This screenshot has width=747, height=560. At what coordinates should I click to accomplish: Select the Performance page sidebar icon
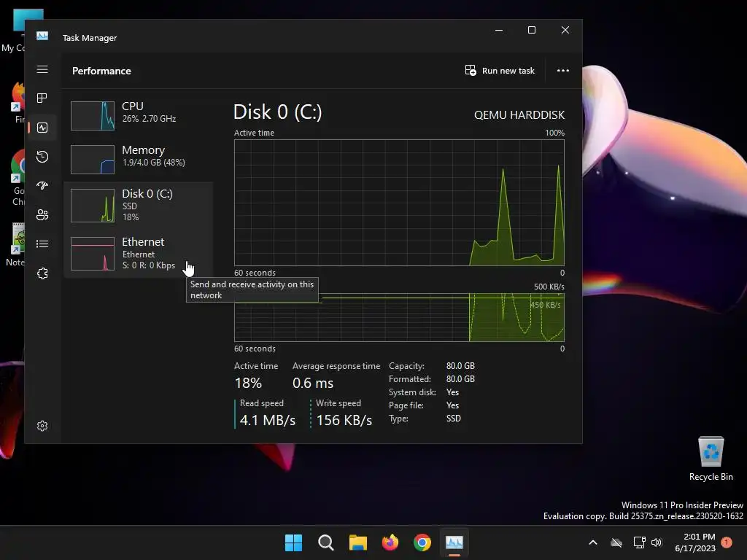pos(42,127)
